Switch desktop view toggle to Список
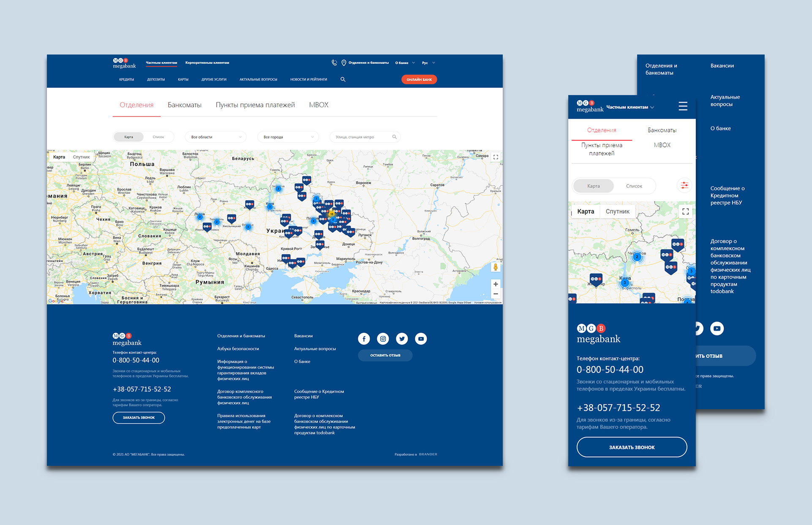The height and width of the screenshot is (525, 812). pos(158,137)
